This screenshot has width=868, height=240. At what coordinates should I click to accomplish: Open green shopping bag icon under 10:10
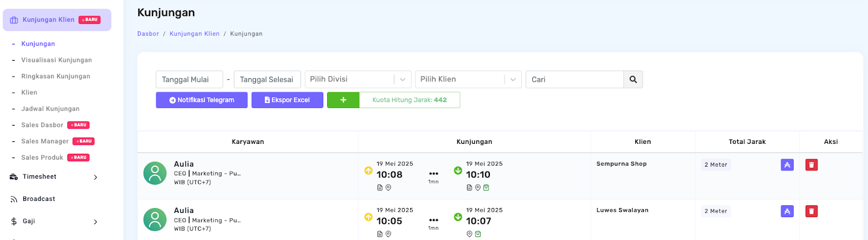tap(486, 188)
